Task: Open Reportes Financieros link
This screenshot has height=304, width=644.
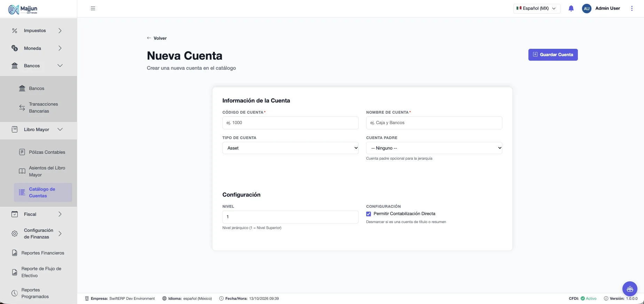Action: pyautogui.click(x=43, y=253)
